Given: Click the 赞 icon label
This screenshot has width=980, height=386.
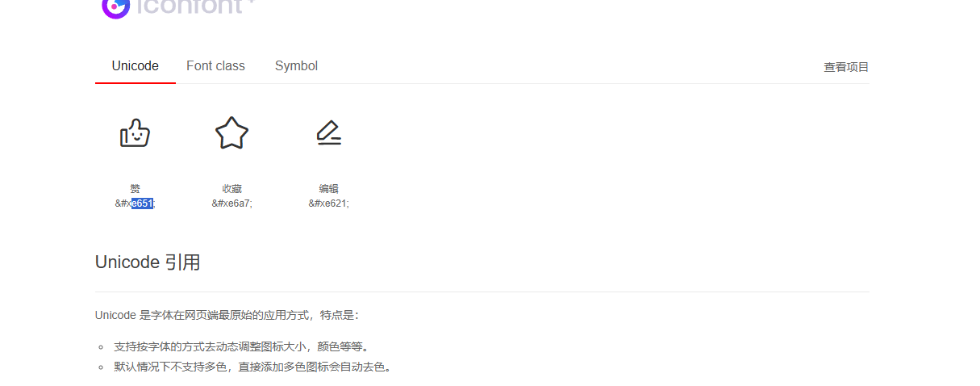Looking at the screenshot, I should 135,189.
